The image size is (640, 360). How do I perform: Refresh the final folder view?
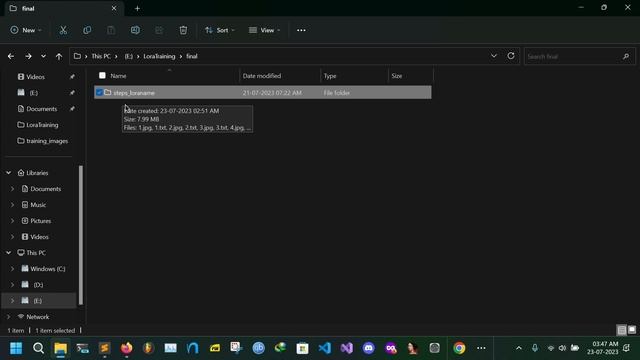click(511, 56)
